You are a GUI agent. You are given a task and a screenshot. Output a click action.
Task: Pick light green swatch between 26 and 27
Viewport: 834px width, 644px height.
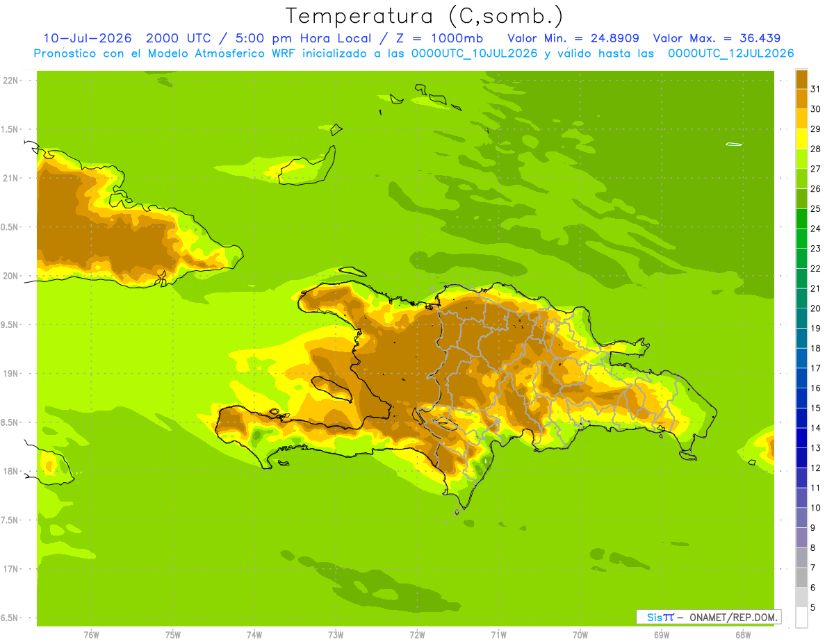click(801, 179)
